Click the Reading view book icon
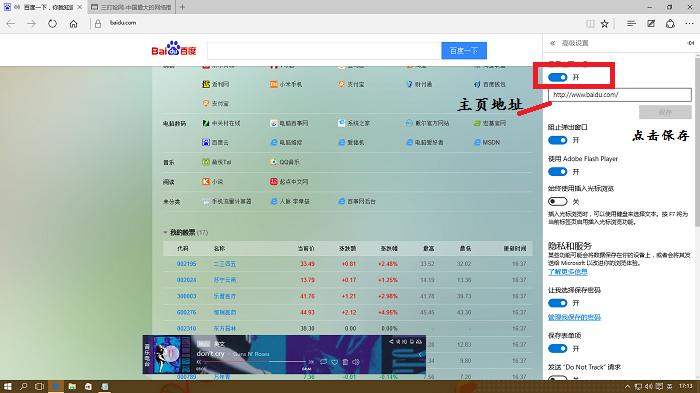This screenshot has width=700, height=393. click(x=590, y=24)
